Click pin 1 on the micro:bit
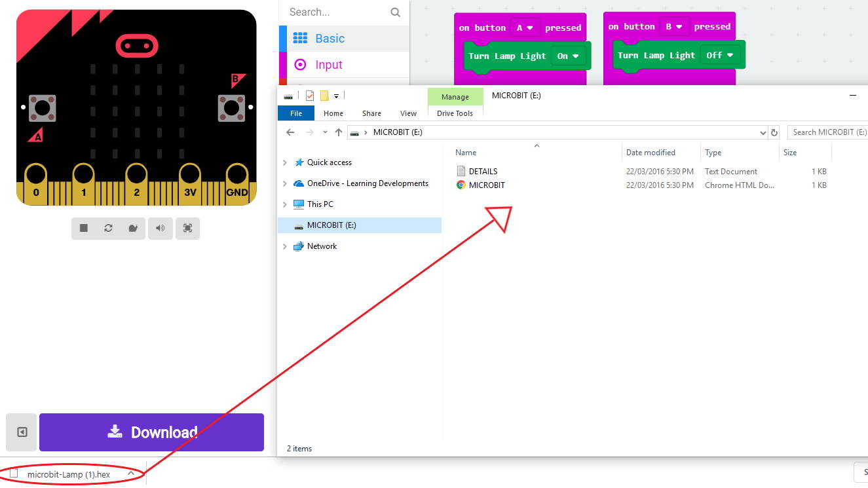The width and height of the screenshot is (868, 488). point(84,183)
